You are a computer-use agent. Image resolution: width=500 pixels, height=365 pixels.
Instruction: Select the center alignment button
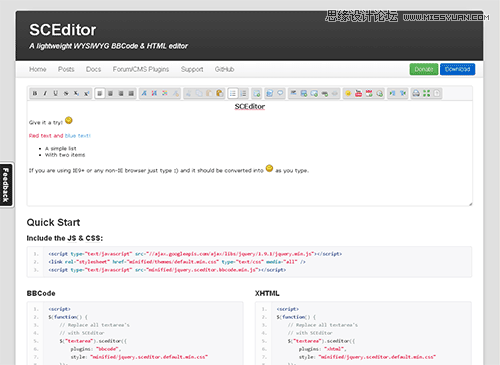pos(110,93)
